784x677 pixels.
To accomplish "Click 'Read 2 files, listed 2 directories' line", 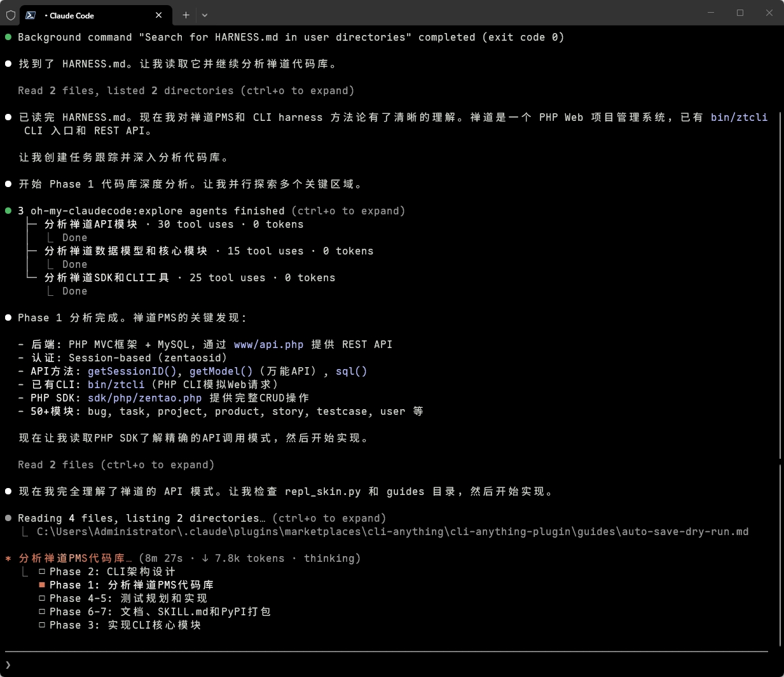I will [186, 90].
